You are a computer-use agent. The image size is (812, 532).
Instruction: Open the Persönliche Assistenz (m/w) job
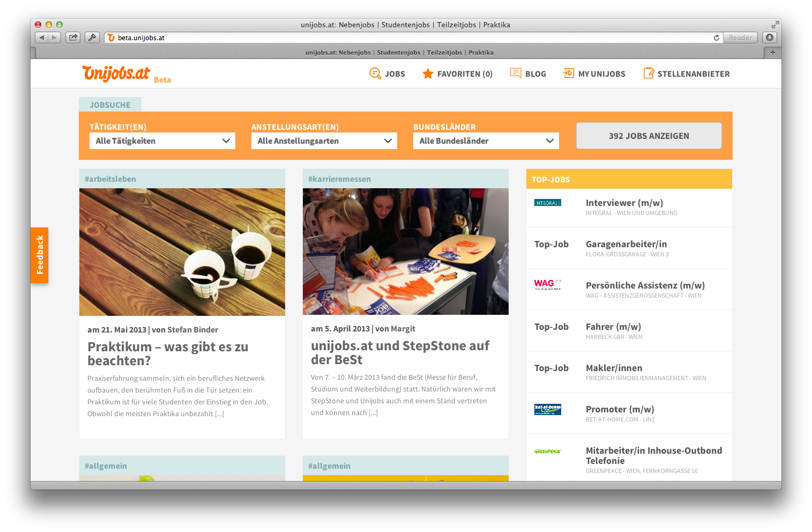645,285
